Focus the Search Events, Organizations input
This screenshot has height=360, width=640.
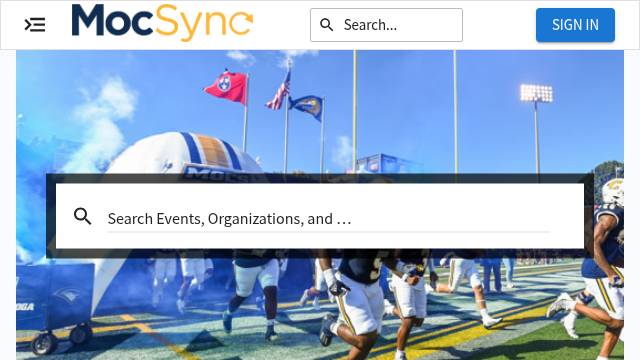pos(328,219)
